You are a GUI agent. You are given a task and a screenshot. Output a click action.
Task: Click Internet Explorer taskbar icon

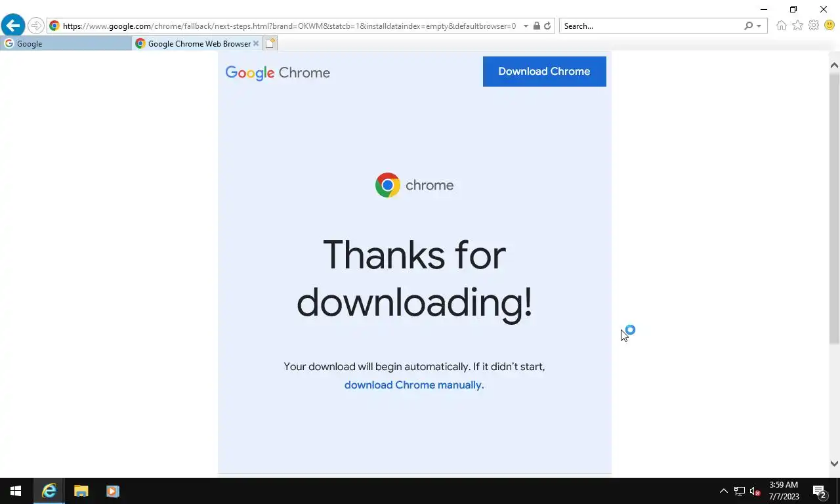(49, 491)
